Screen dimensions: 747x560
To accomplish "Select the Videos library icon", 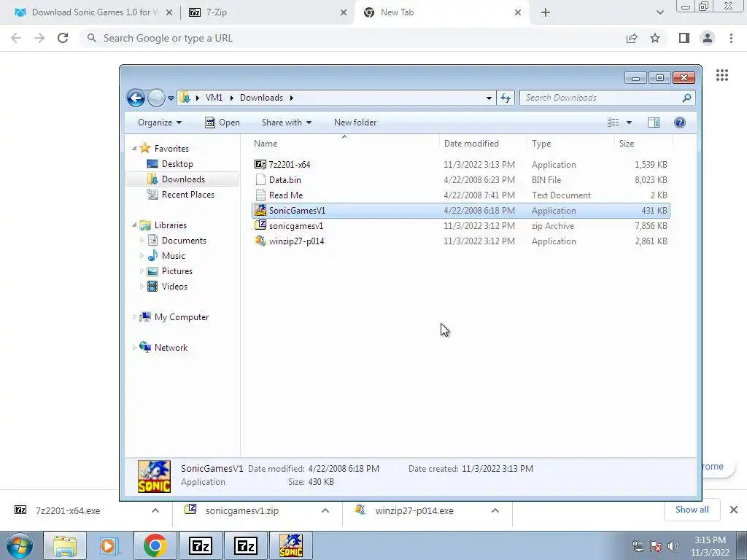I will 152,286.
